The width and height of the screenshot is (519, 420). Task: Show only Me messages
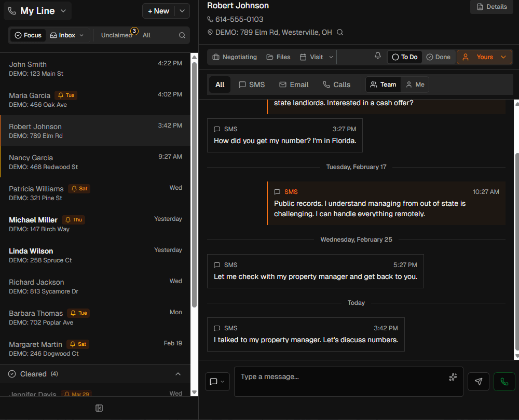point(415,85)
